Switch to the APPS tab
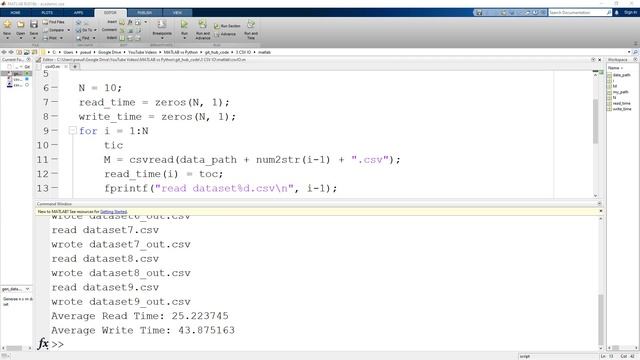Viewport: 640px width, 360px height. 78,13
